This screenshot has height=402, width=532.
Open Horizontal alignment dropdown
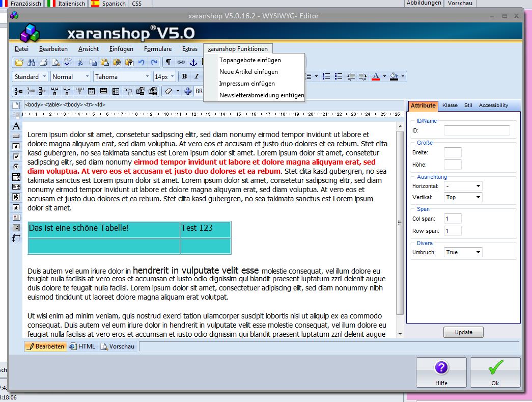coord(463,186)
